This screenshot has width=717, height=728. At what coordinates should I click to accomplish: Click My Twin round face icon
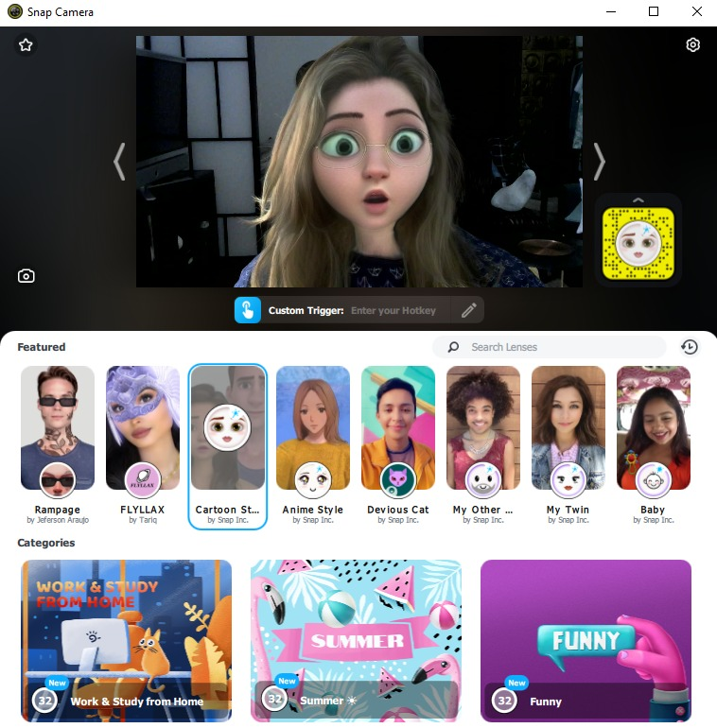click(568, 480)
